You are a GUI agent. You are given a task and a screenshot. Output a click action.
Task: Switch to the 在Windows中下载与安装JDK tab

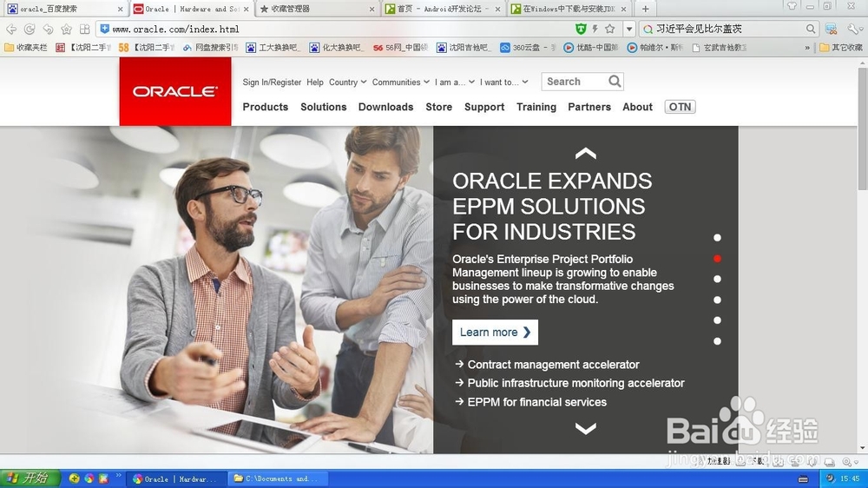[569, 9]
